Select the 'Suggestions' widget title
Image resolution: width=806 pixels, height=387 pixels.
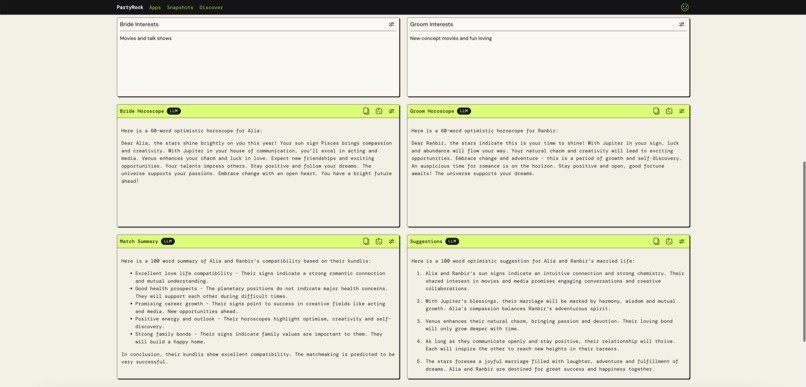tap(426, 241)
